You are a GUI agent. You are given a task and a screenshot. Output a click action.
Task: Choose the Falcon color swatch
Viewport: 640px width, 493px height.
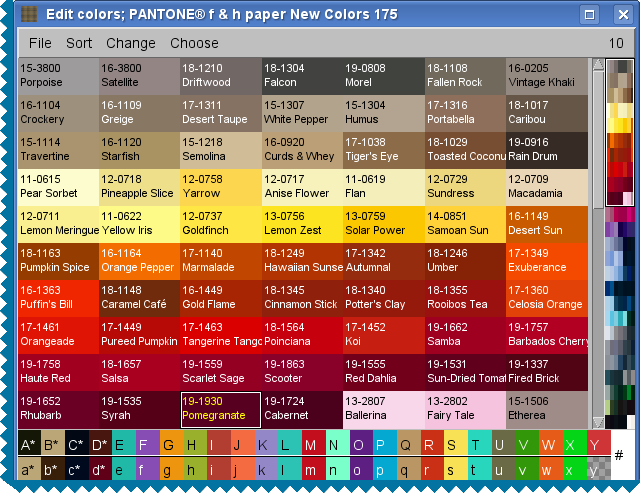pyautogui.click(x=302, y=76)
